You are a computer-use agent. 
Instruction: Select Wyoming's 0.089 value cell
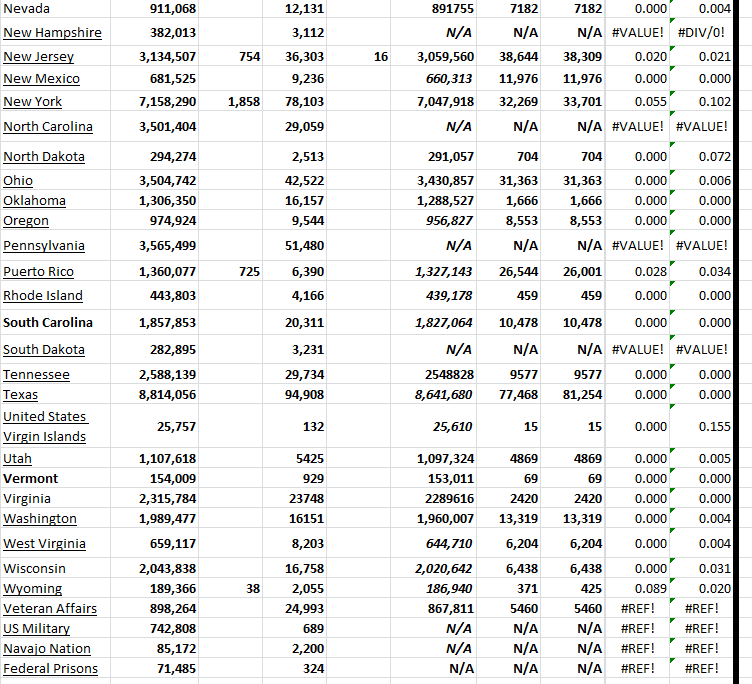[x=651, y=589]
